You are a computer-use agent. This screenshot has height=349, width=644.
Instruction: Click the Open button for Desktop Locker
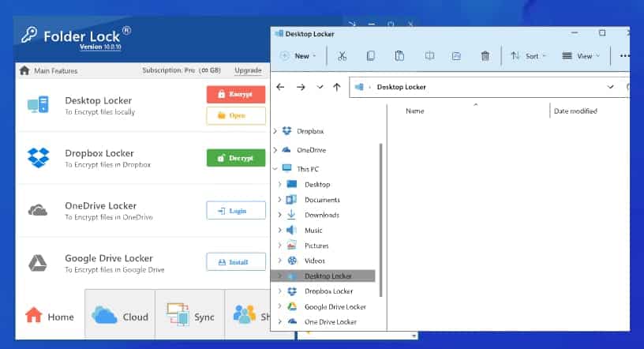[x=236, y=115]
